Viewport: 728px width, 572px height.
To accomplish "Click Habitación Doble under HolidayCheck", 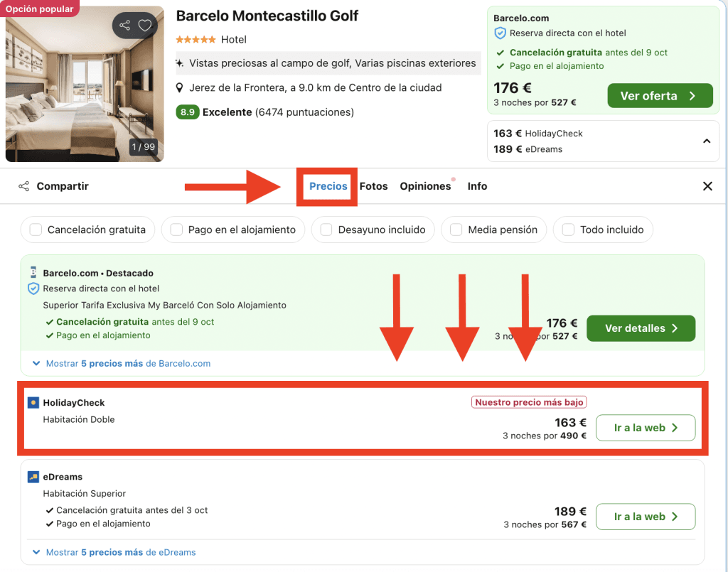I will click(78, 419).
